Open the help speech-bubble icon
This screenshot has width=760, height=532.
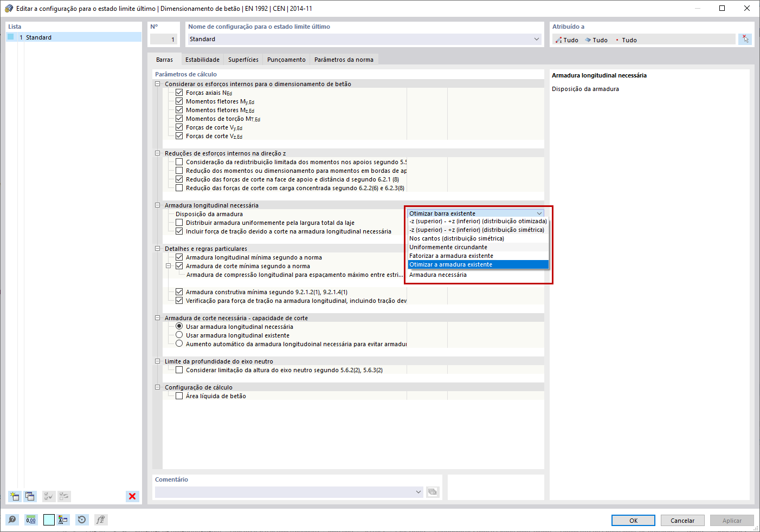click(12, 520)
